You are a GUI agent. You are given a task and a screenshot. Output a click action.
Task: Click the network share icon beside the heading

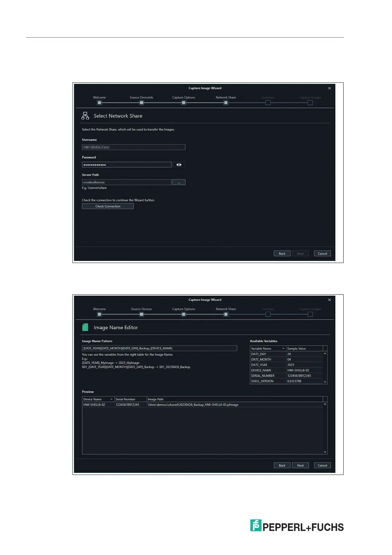point(85,116)
